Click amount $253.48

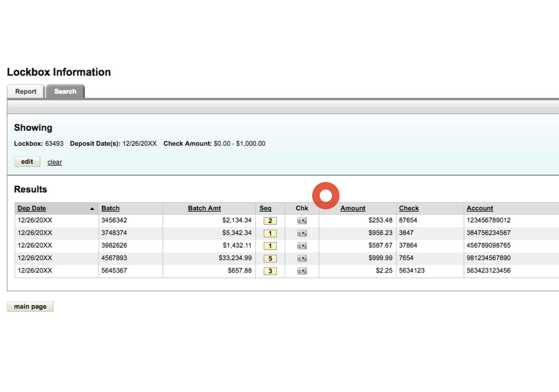[380, 220]
